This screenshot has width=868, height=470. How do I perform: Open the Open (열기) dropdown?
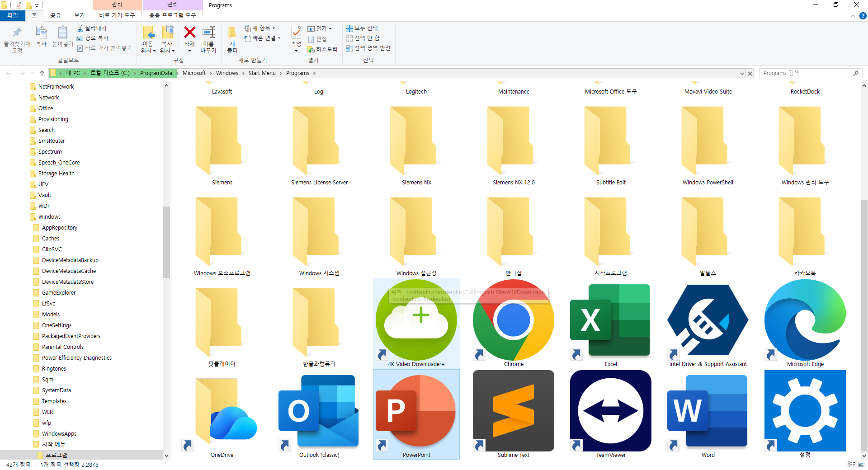(320, 28)
